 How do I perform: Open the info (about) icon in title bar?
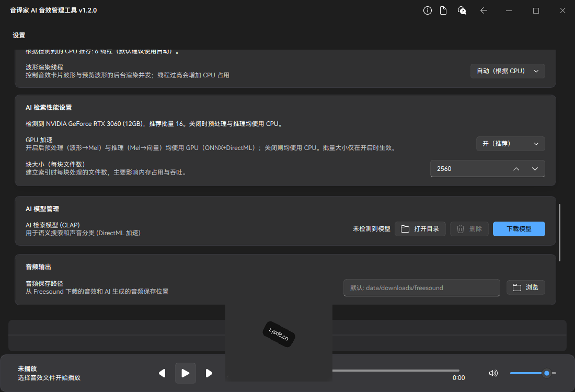[x=427, y=10]
